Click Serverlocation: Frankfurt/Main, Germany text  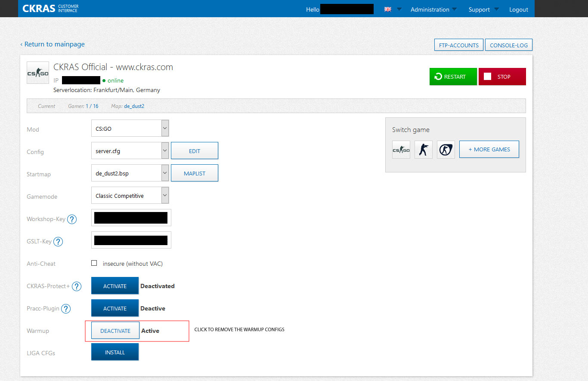107,90
